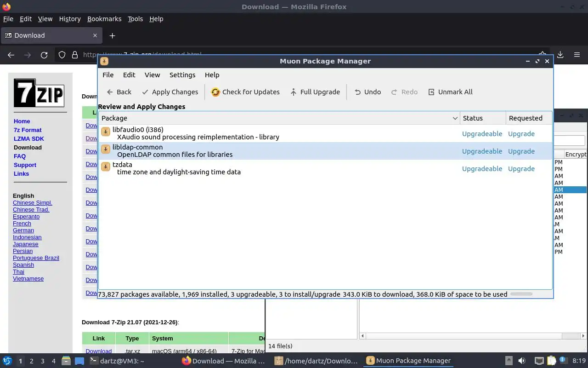The width and height of the screenshot is (588, 368).
Task: Open the LZMA SDK link
Action: click(29, 139)
